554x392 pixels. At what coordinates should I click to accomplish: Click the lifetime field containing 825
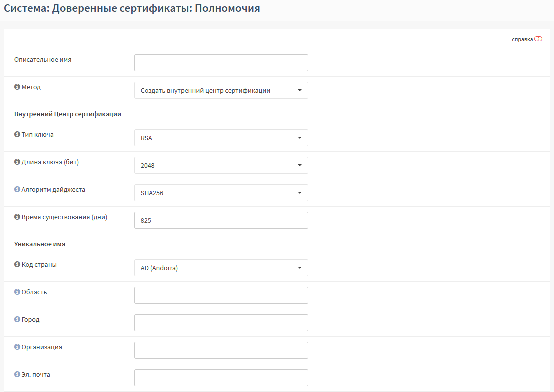[x=221, y=220]
